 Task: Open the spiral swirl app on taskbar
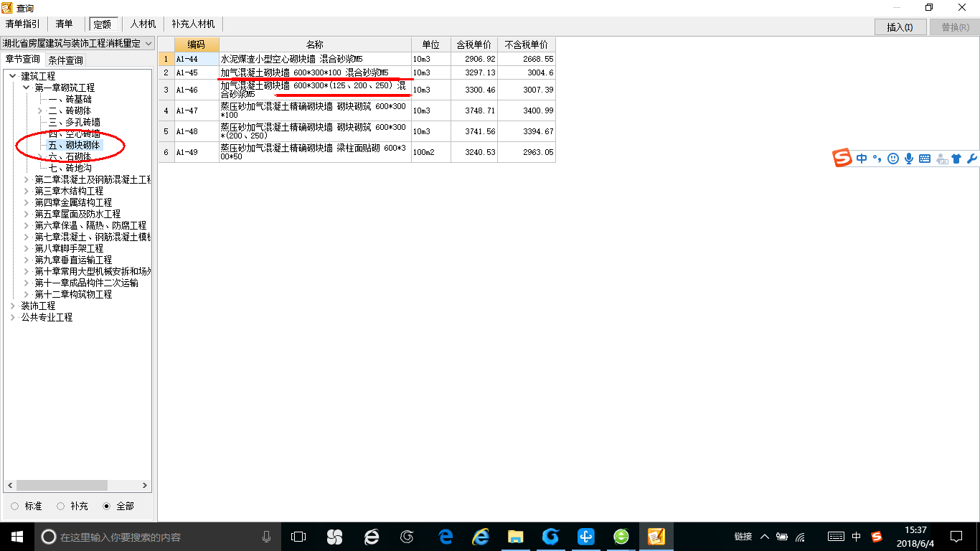[x=407, y=537]
